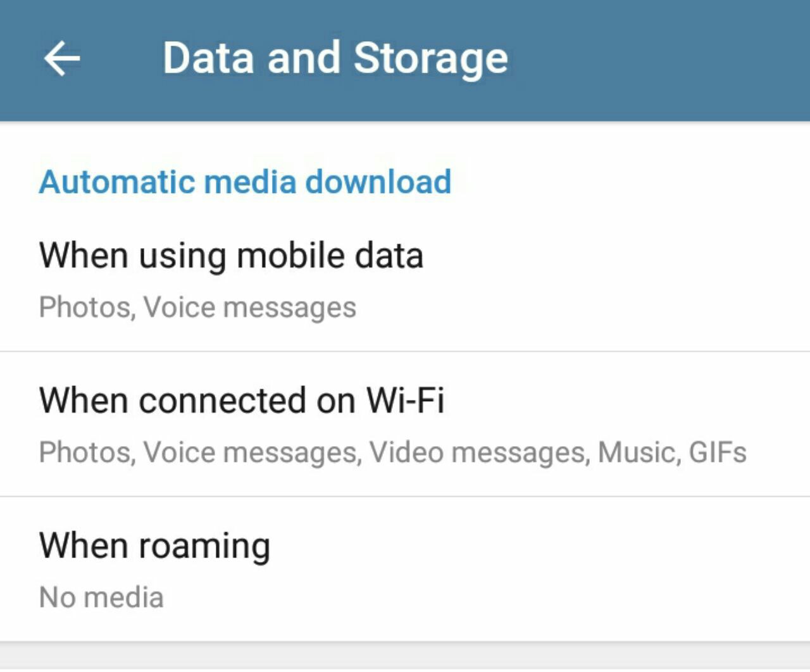
Task: Click "Video messages" in the Wi-Fi summary
Action: click(478, 452)
